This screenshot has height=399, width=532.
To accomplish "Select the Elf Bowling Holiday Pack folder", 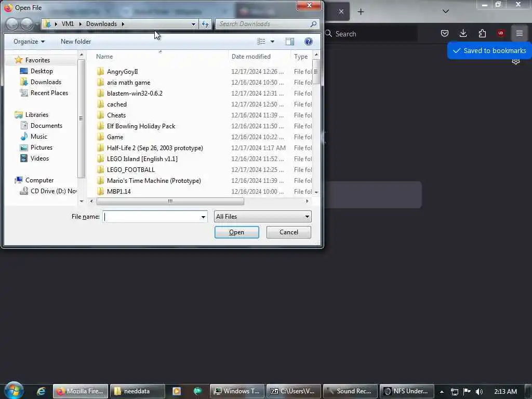I will [141, 126].
